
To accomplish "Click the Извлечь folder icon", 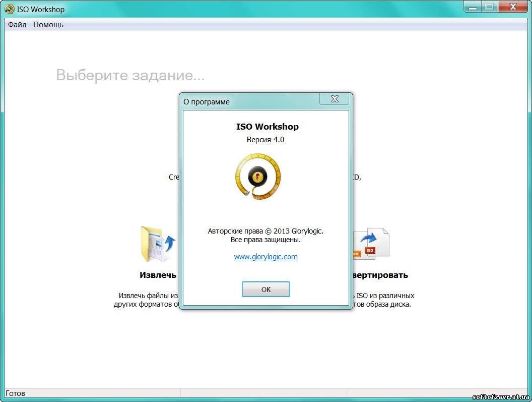I will click(x=158, y=245).
